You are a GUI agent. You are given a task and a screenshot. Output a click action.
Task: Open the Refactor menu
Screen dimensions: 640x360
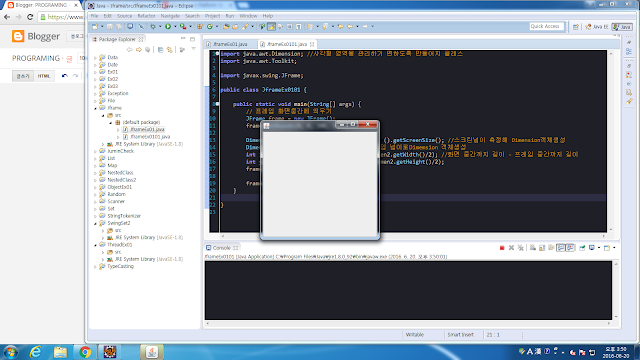[146, 16]
